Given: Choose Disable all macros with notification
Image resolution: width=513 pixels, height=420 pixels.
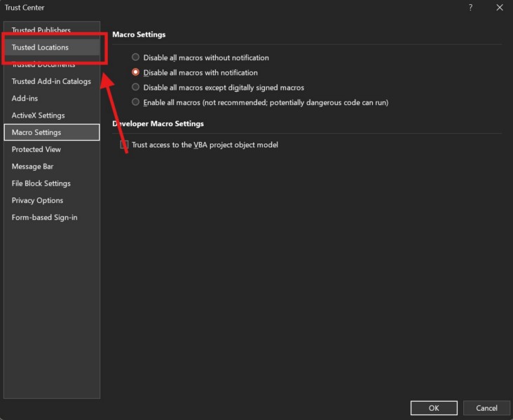Looking at the screenshot, I should pyautogui.click(x=136, y=72).
